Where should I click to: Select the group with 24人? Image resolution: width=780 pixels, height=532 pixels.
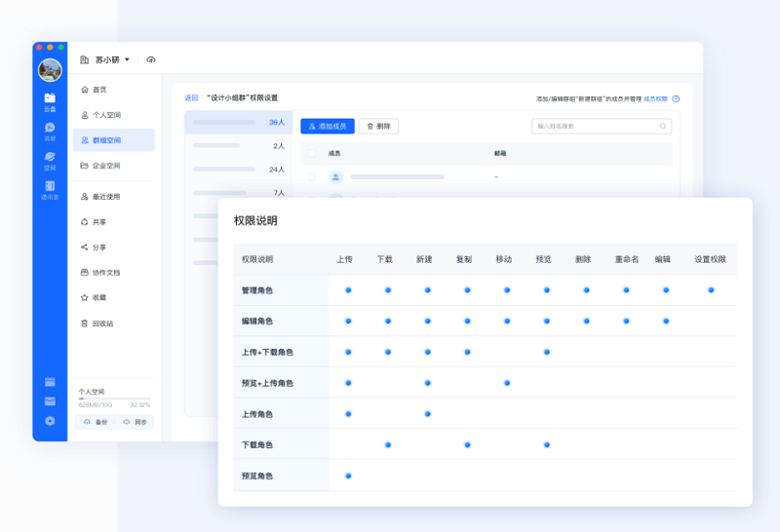238,169
